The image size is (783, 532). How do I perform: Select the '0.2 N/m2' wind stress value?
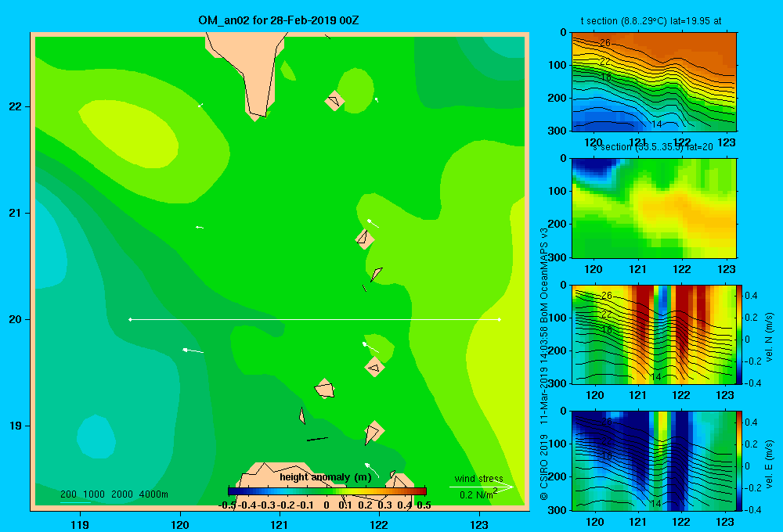(x=478, y=494)
